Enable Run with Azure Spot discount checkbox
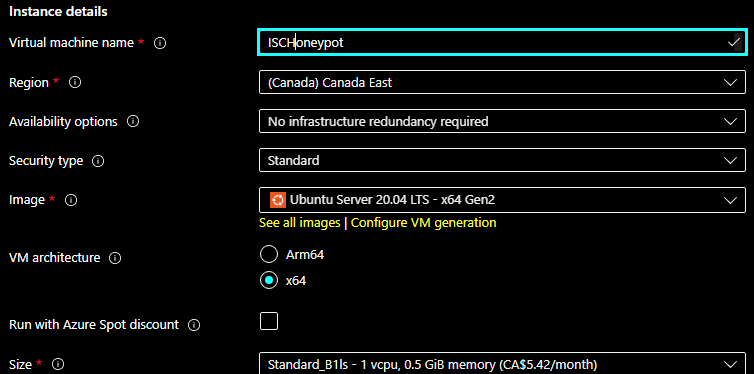The image size is (754, 374). click(269, 321)
